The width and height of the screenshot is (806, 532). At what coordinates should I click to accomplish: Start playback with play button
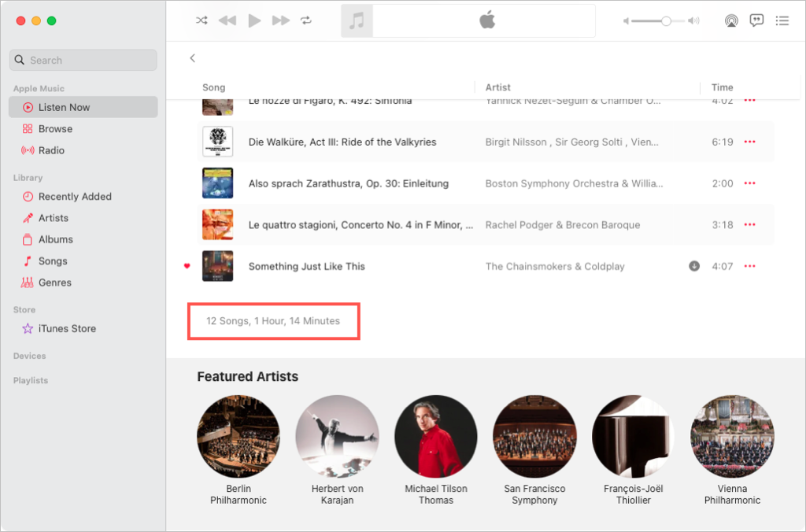point(254,20)
